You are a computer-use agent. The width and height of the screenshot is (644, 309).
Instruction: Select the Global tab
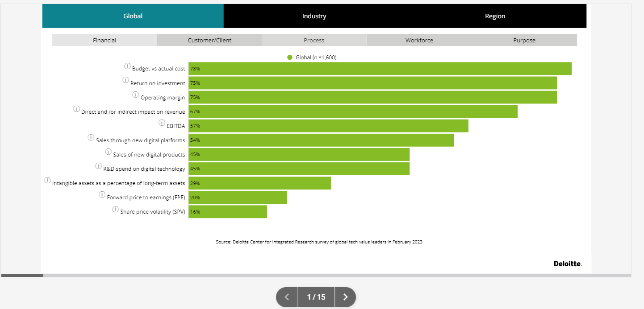(x=133, y=16)
